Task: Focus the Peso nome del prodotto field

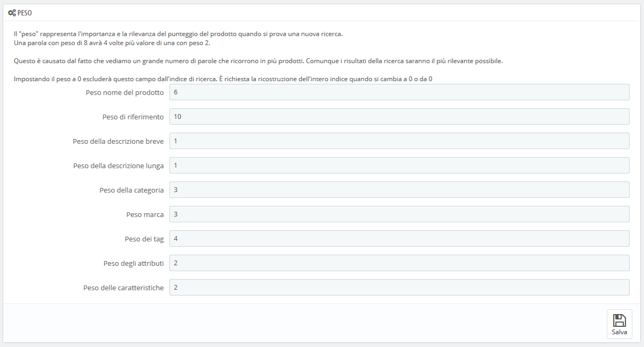Action: pyautogui.click(x=399, y=92)
